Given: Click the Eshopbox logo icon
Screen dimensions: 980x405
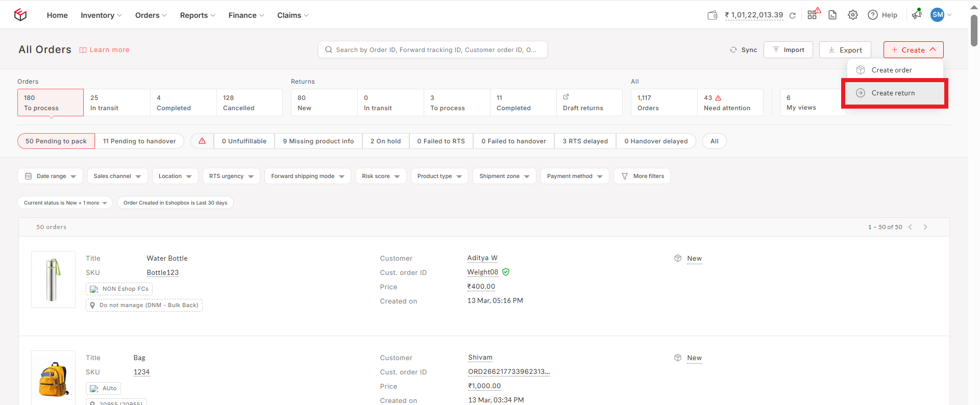Looking at the screenshot, I should click(20, 15).
